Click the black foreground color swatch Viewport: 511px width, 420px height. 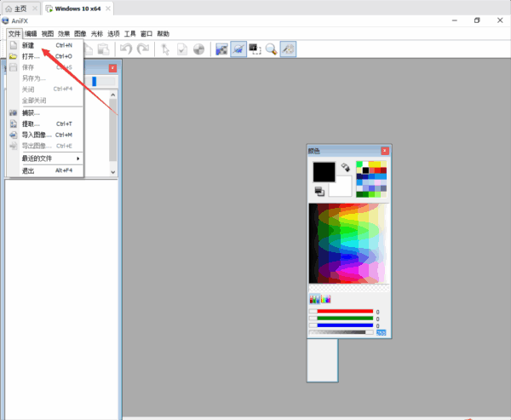(x=324, y=171)
